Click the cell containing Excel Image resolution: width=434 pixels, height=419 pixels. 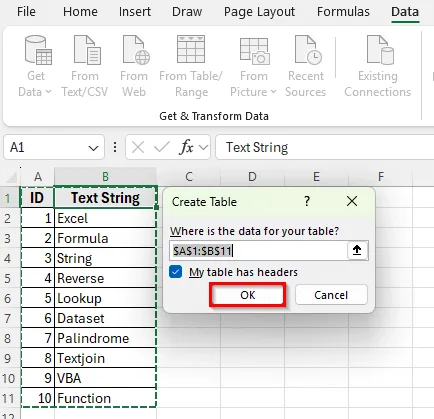tap(105, 218)
